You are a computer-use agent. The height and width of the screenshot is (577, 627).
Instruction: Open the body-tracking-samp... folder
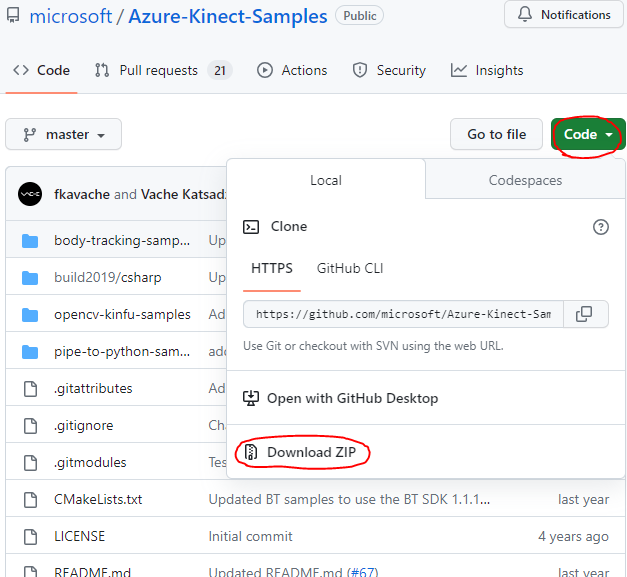coord(122,240)
